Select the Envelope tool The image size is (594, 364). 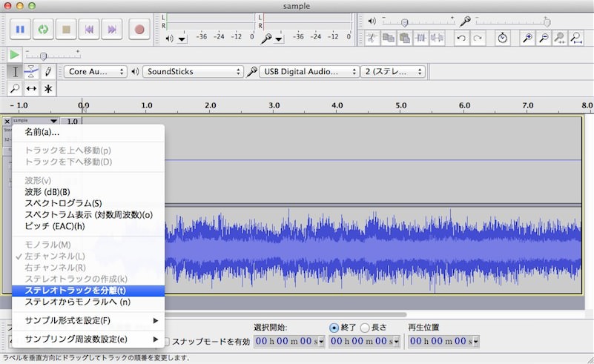(x=31, y=71)
